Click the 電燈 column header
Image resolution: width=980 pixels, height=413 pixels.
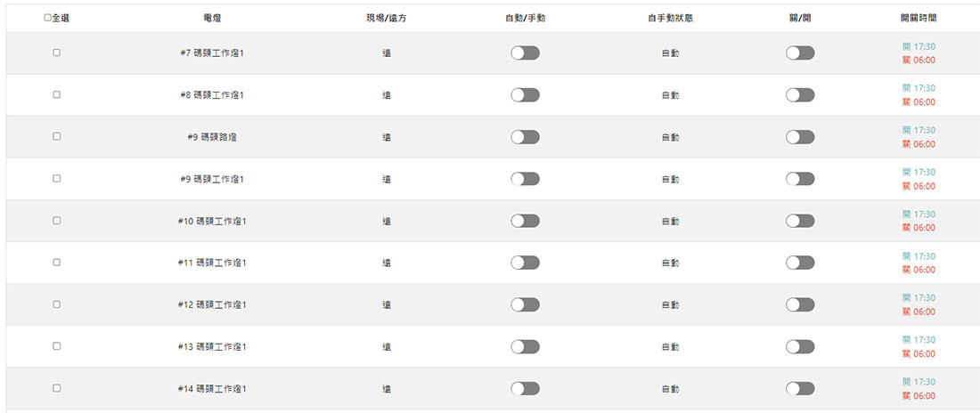(x=212, y=18)
